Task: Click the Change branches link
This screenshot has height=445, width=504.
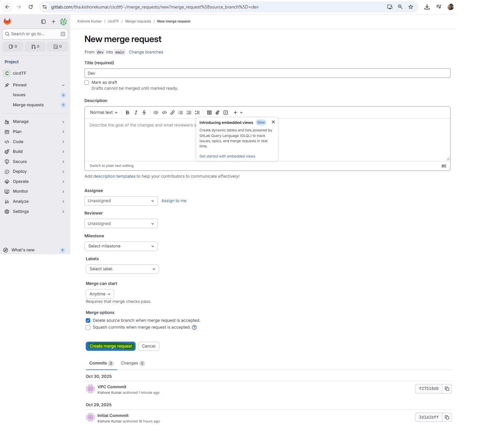Action: (146, 52)
